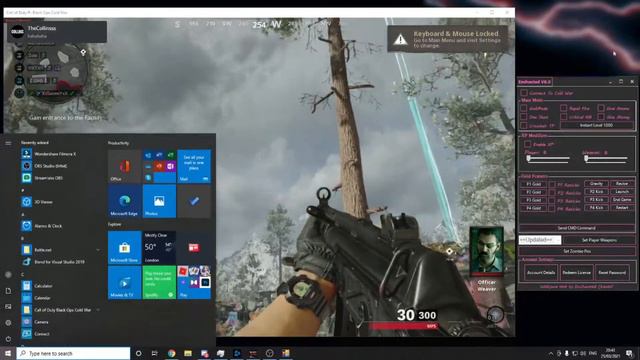Screen dimensions: 640x360
Task: Click the Player XP slider track
Action: [x=548, y=159]
